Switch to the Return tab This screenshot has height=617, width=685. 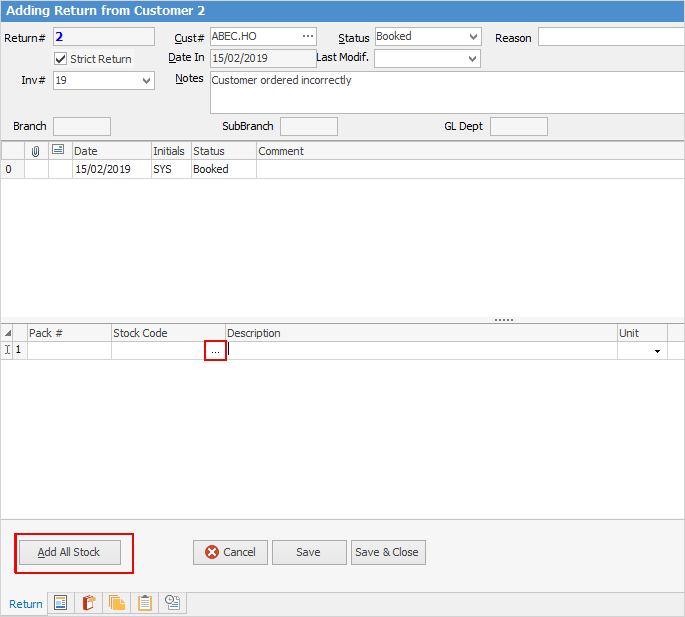coord(26,604)
